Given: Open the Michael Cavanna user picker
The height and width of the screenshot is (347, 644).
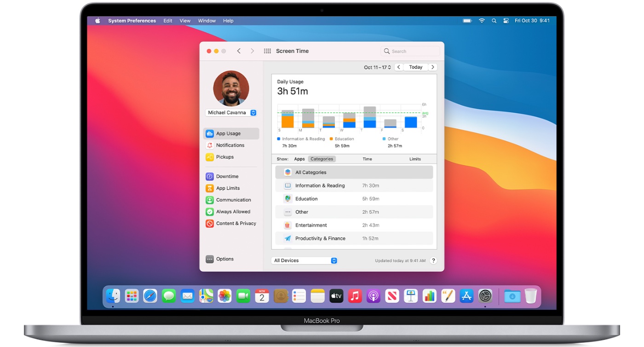Looking at the screenshot, I should 231,112.
